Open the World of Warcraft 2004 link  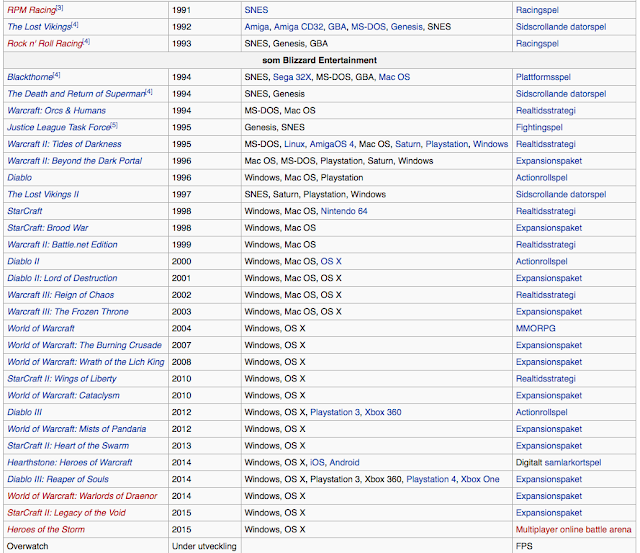pyautogui.click(x=41, y=328)
